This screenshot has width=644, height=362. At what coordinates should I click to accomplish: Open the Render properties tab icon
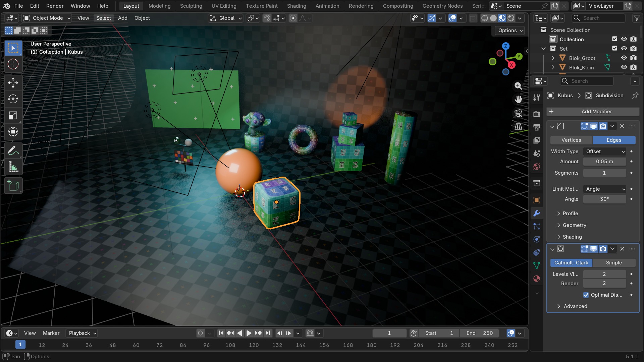(x=537, y=114)
